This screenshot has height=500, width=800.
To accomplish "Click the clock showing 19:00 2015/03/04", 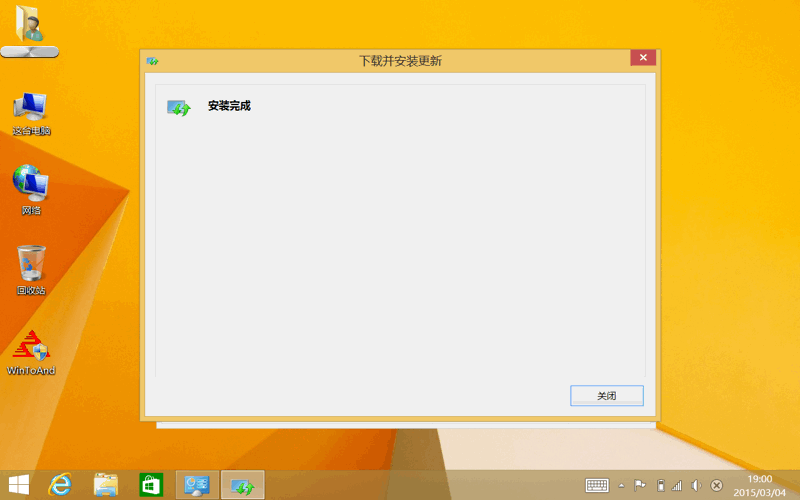I will pos(760,485).
